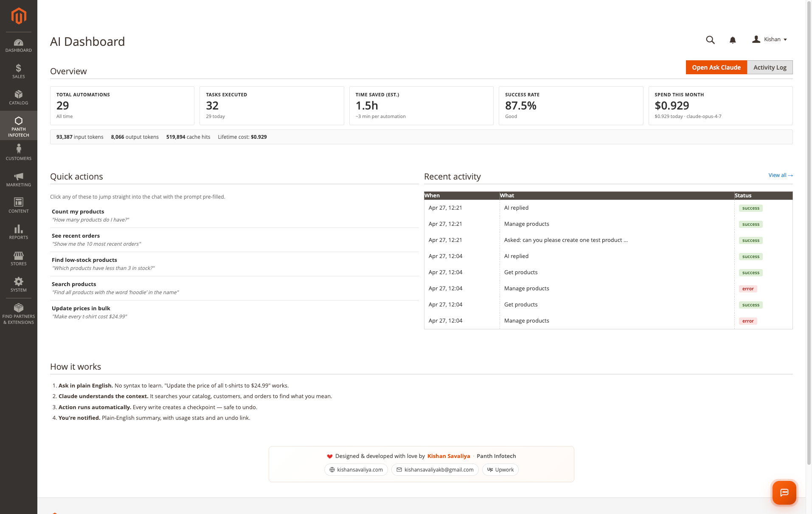The image size is (812, 514).
Task: Click the 'Asked: can you please create' row
Action: (x=608, y=240)
